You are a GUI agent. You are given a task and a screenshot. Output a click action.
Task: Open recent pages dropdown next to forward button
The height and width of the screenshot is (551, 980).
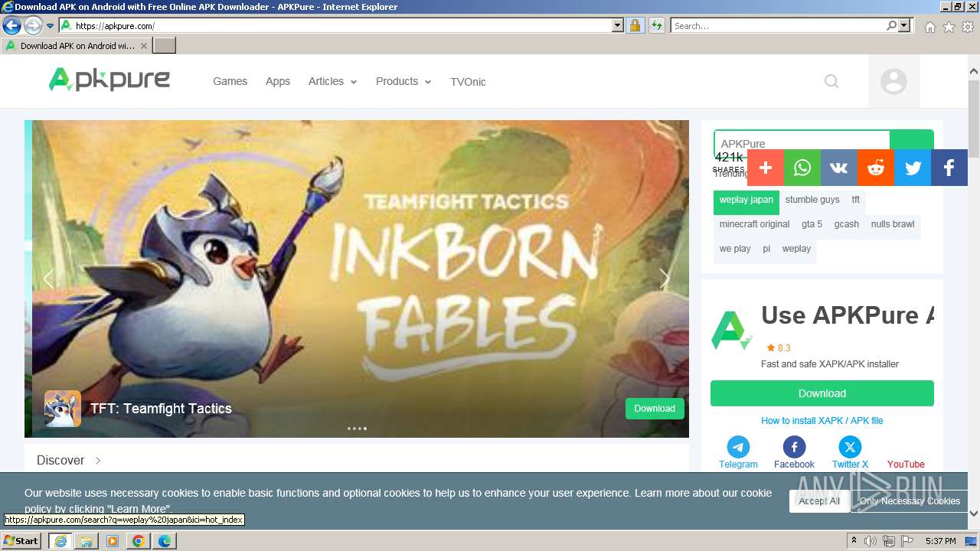tap(50, 26)
